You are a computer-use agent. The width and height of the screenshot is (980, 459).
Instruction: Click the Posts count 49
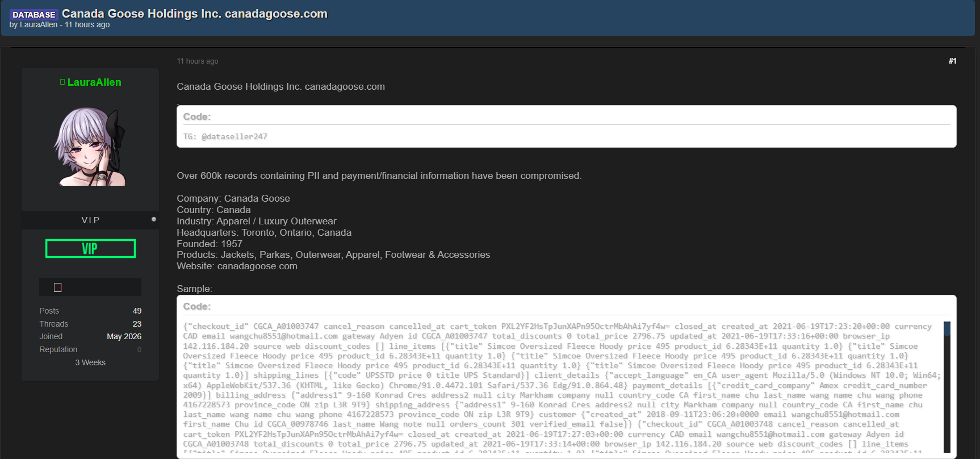[x=137, y=311]
